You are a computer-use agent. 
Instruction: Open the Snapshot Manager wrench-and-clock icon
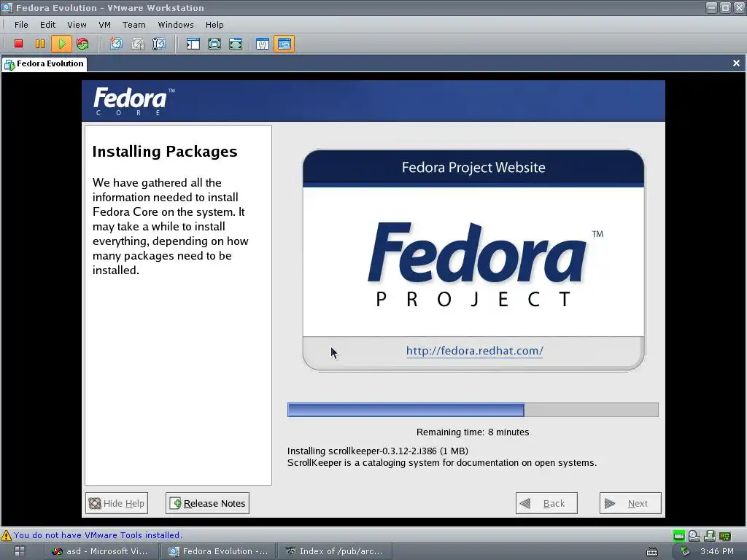(158, 44)
